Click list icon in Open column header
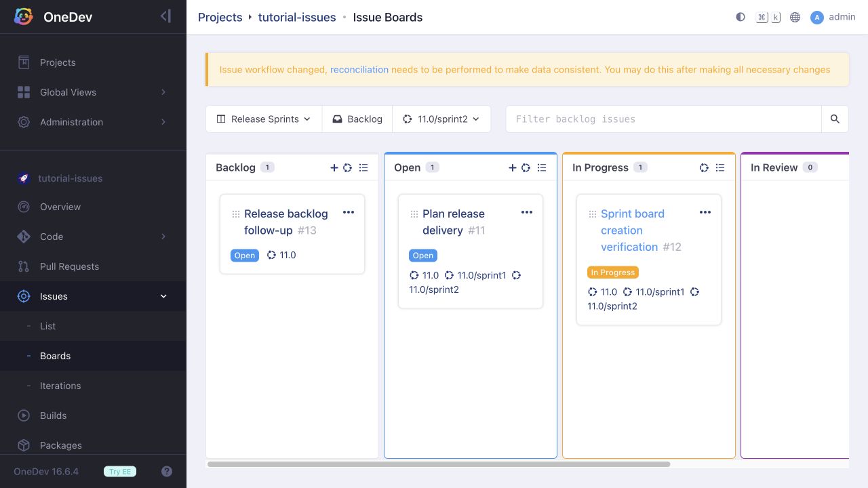868x488 pixels. point(542,167)
